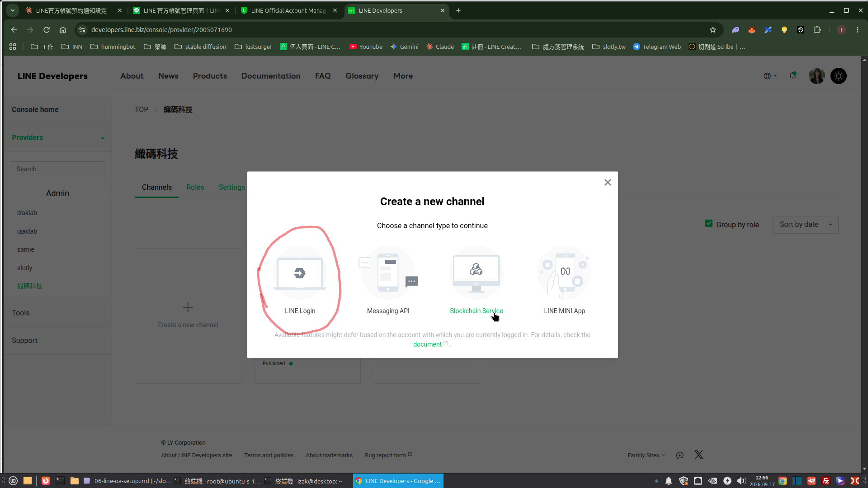Open the Products menu
The width and height of the screenshot is (868, 488).
(x=210, y=76)
